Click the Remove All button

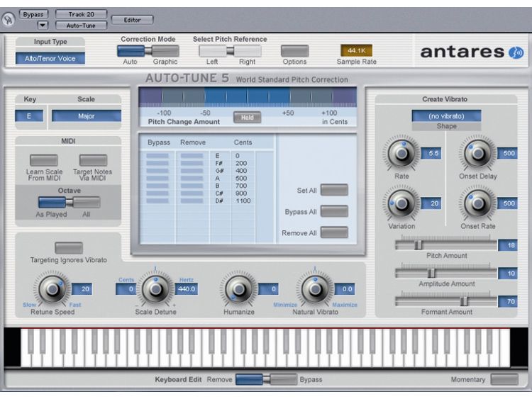coord(334,232)
